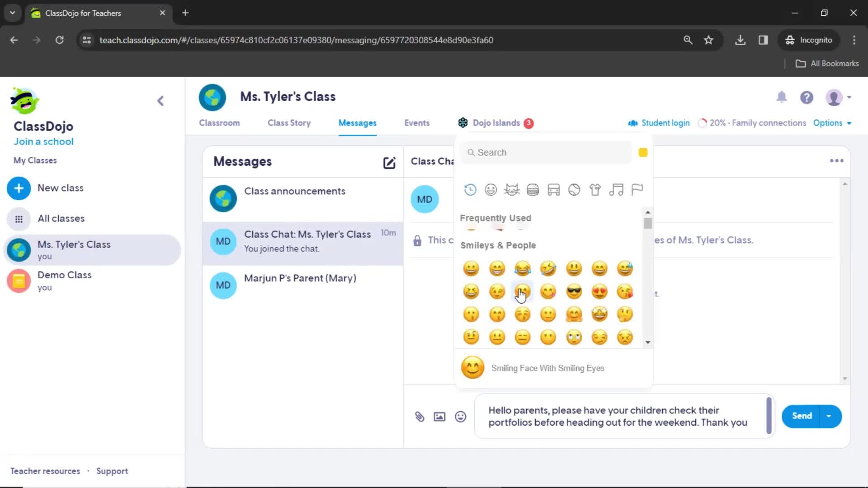Select Ms. Tyler's Class in sidebar
Image resolution: width=868 pixels, height=488 pixels.
point(93,250)
